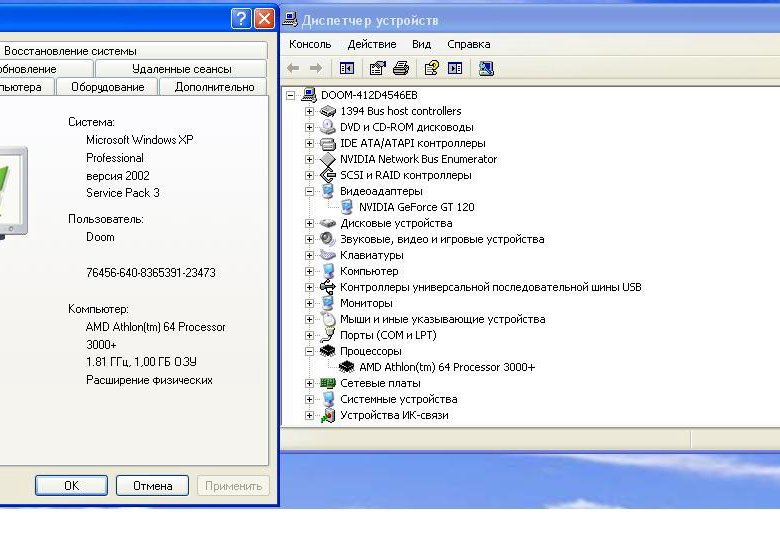This screenshot has height=540, width=780.
Task: Click the Дисковые устройства drive icon
Action: click(328, 223)
